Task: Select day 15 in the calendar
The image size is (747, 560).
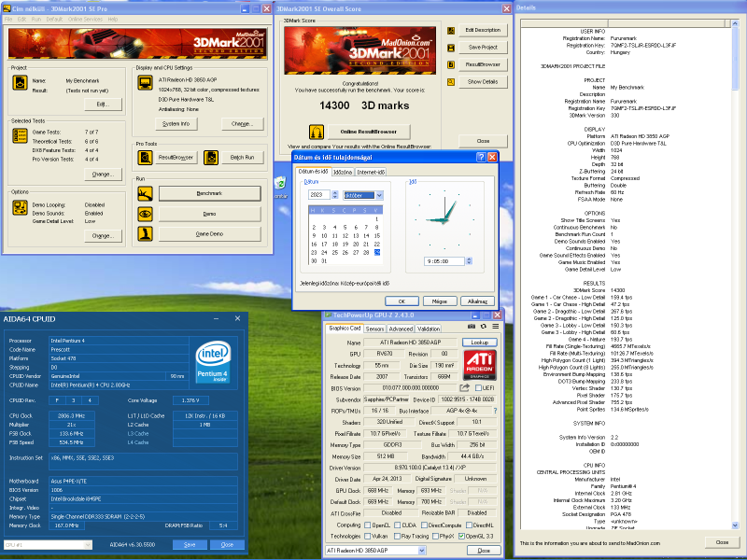Action: click(x=377, y=236)
